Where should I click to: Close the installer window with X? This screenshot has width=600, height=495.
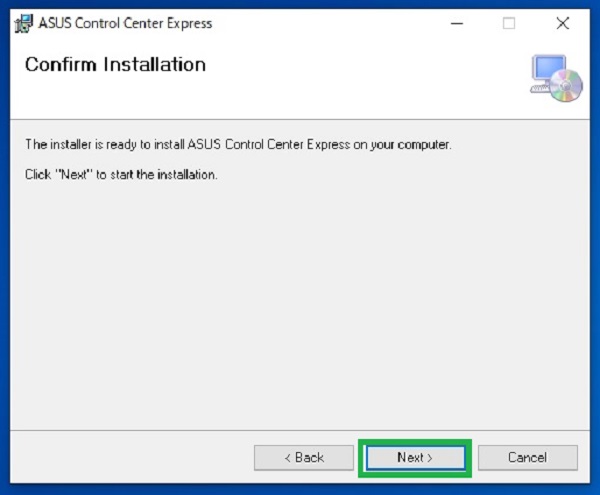point(562,24)
